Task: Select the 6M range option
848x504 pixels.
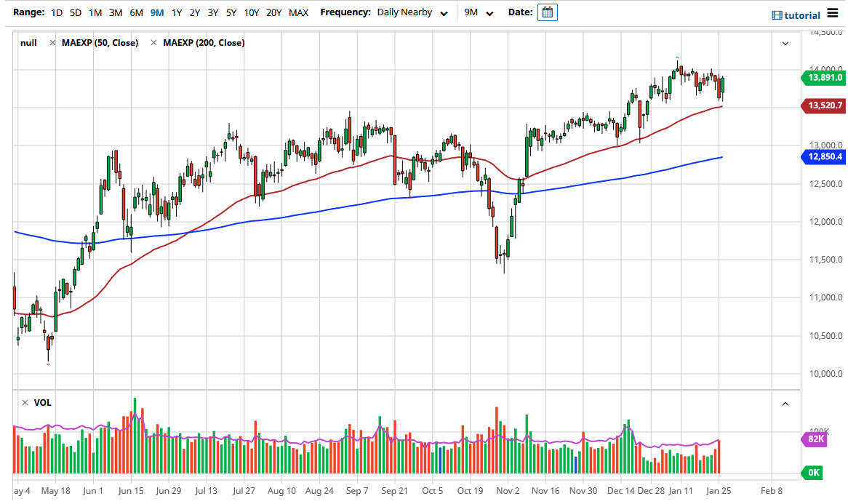Action: pos(135,12)
